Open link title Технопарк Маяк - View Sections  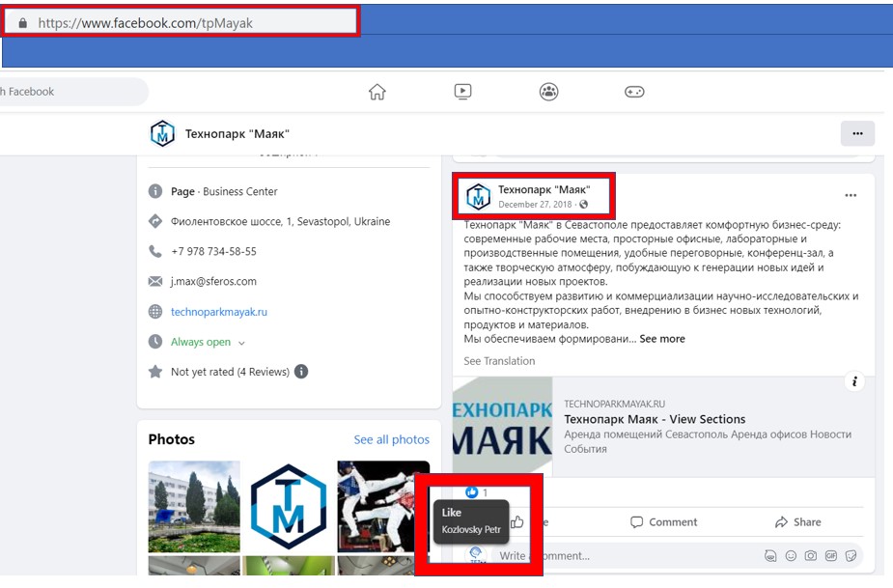tap(655, 419)
